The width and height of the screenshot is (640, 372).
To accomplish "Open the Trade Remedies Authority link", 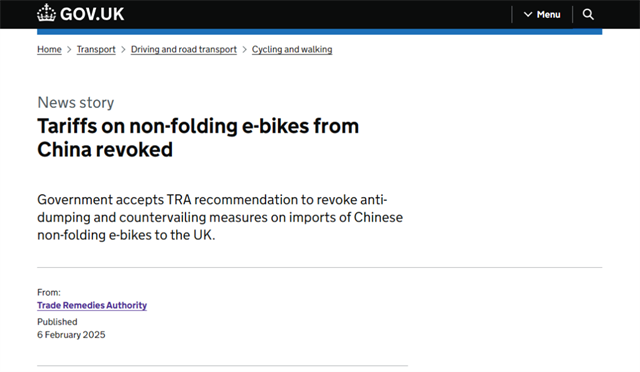I will pyautogui.click(x=92, y=305).
